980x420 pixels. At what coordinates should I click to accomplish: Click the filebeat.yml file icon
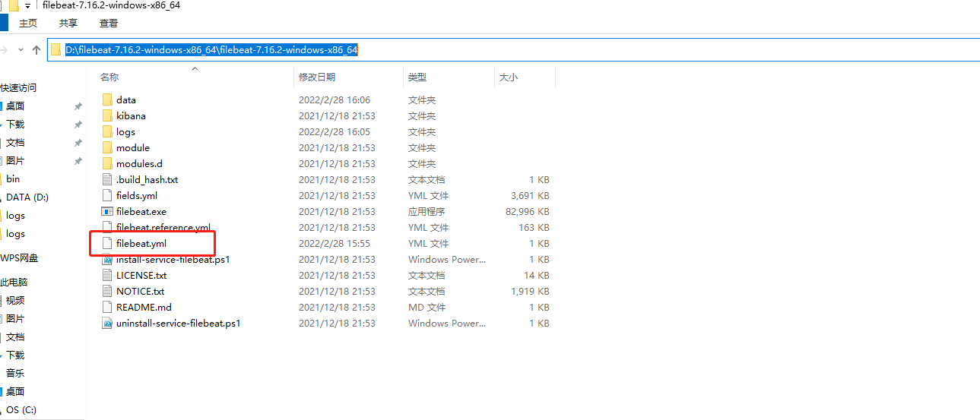(106, 243)
